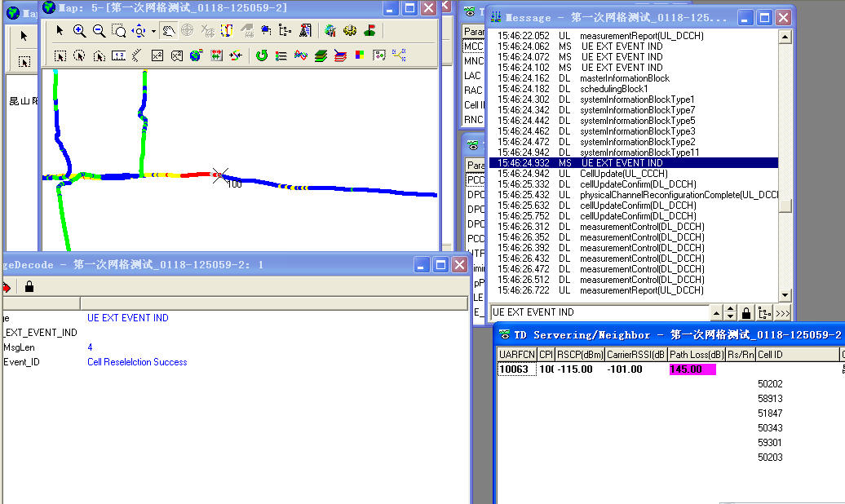Click the magenta 145.00 path loss cell

(692, 369)
